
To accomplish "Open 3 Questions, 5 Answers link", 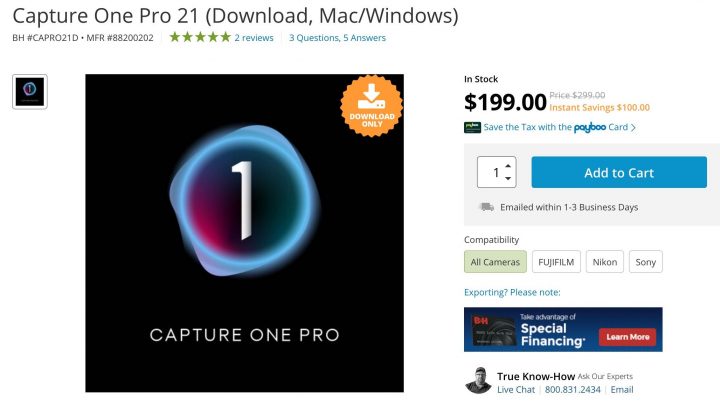I will click(337, 38).
